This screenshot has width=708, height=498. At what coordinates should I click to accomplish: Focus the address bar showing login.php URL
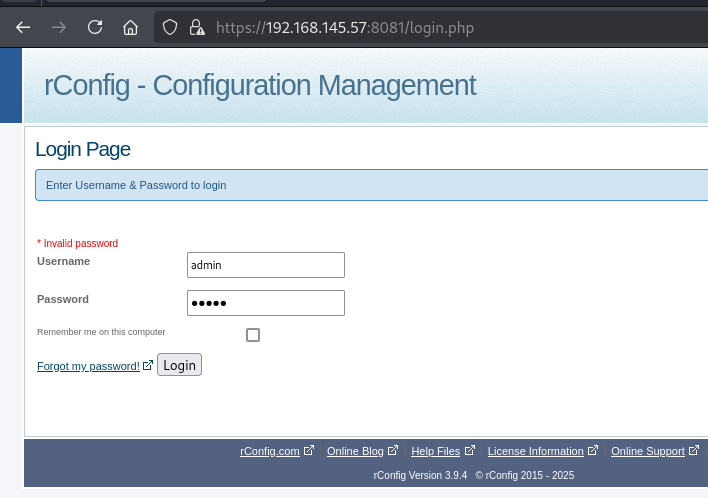tap(345, 28)
